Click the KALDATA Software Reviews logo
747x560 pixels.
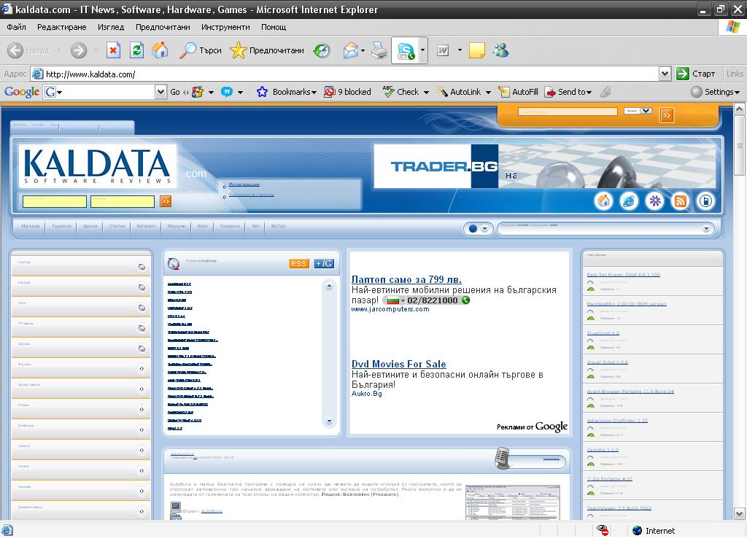tap(97, 167)
